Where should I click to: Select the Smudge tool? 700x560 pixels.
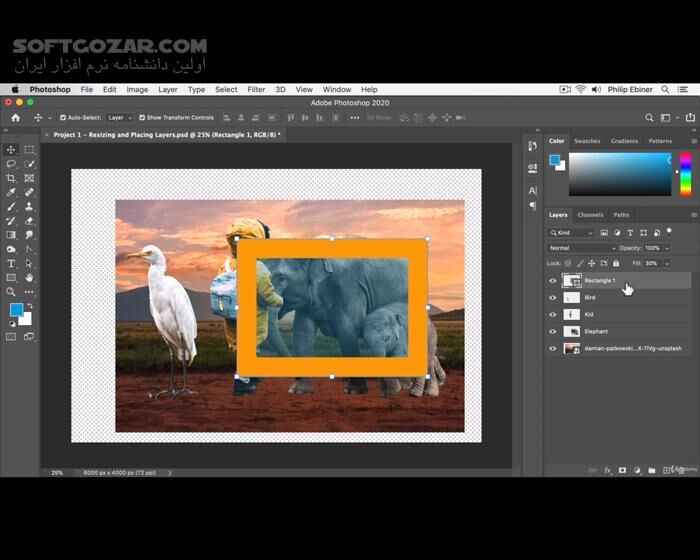coord(29,235)
